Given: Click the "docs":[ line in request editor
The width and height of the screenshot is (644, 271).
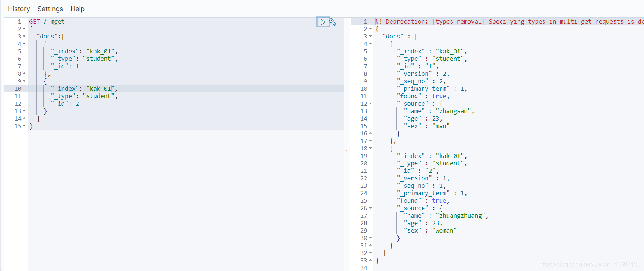Looking at the screenshot, I should [50, 37].
